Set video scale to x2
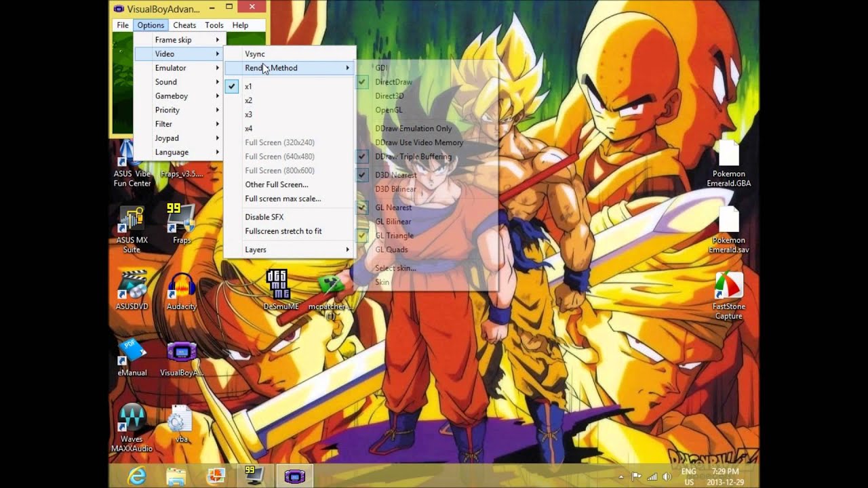Image resolution: width=868 pixels, height=488 pixels. 290,100
